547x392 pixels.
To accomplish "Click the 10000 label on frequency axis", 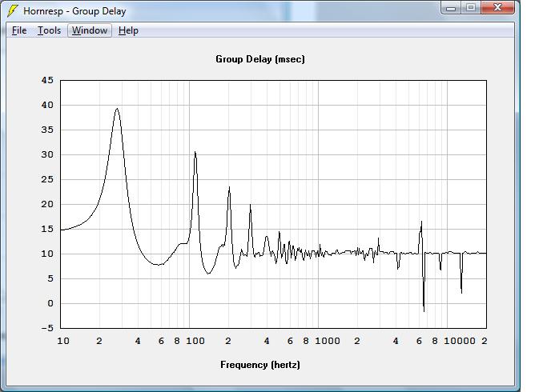I will coord(460,341).
